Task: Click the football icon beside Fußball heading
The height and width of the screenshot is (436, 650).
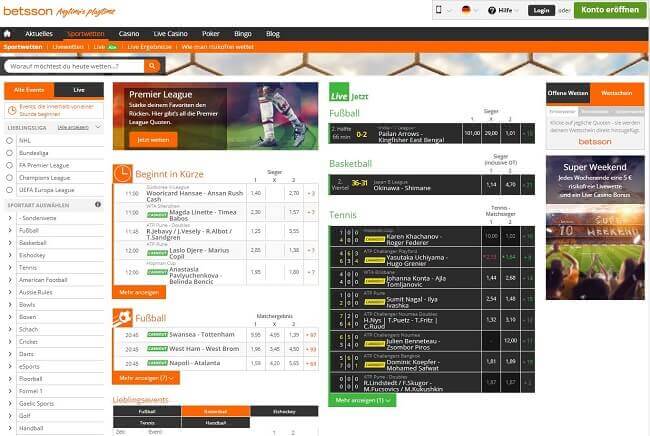Action: pyautogui.click(x=122, y=318)
